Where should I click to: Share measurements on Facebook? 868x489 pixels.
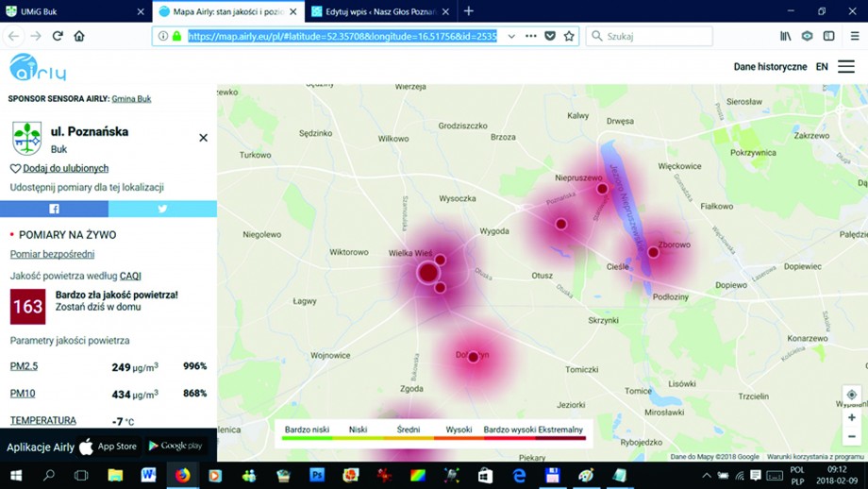[55, 209]
